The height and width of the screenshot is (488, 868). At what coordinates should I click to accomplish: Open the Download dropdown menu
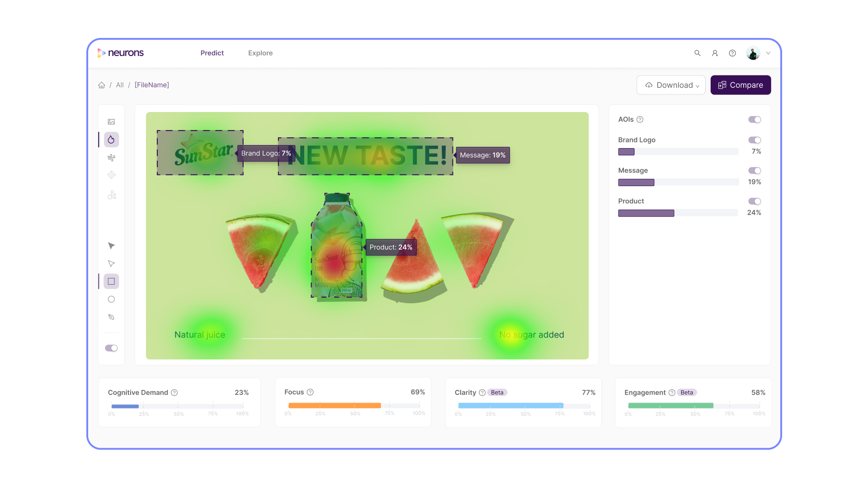click(671, 85)
